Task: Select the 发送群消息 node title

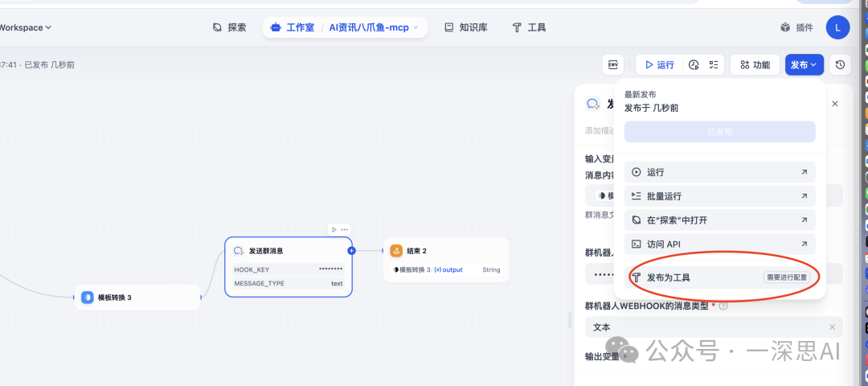Action: click(x=266, y=251)
